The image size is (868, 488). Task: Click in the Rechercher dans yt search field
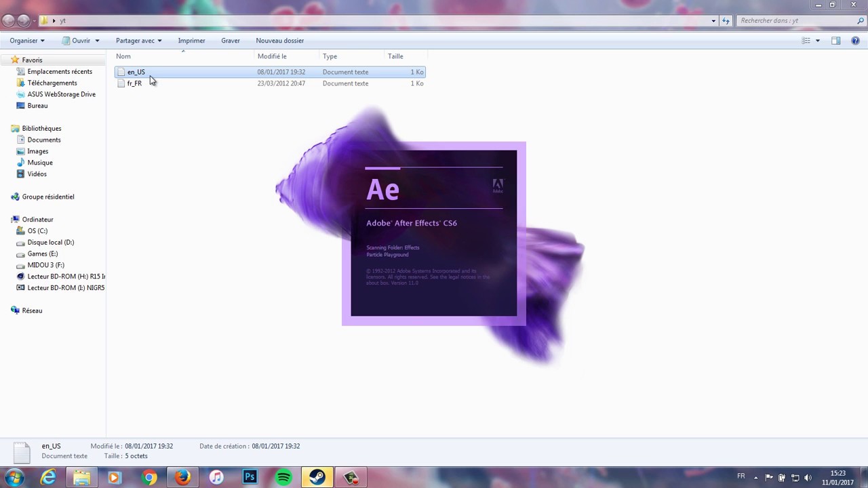pos(800,21)
